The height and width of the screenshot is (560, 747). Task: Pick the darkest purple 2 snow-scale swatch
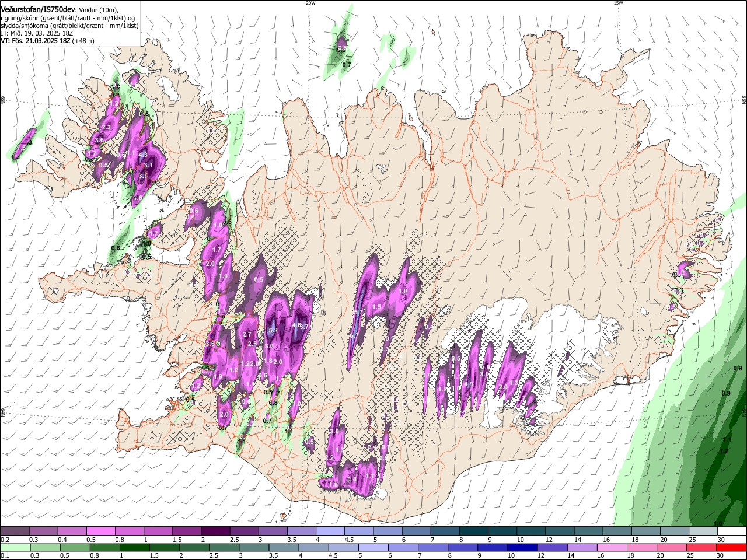coord(215,531)
